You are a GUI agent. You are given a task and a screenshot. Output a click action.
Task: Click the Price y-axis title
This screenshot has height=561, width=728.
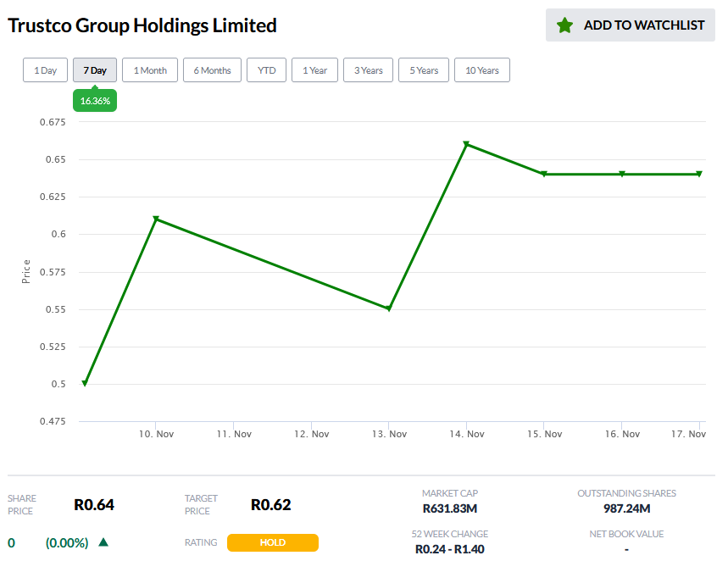(26, 272)
